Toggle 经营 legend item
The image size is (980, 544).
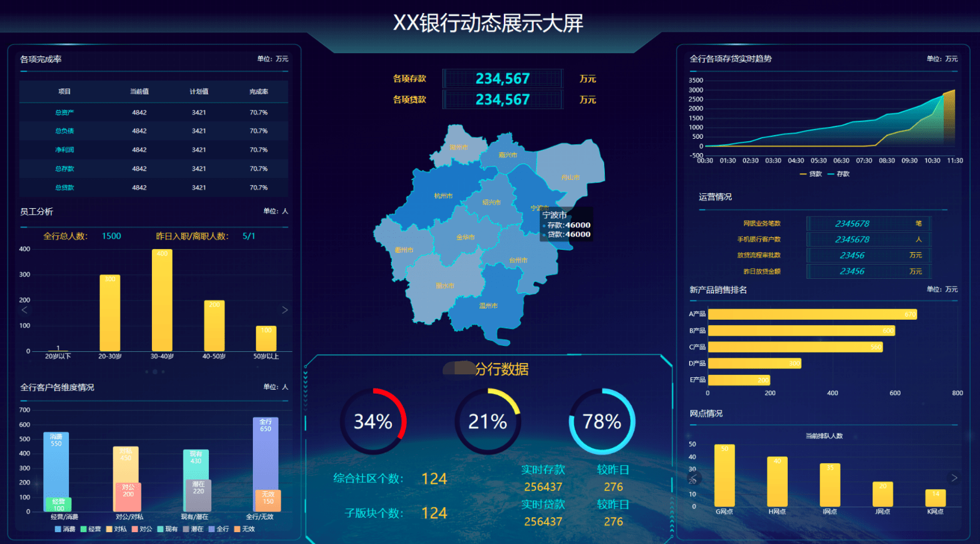[x=91, y=529]
